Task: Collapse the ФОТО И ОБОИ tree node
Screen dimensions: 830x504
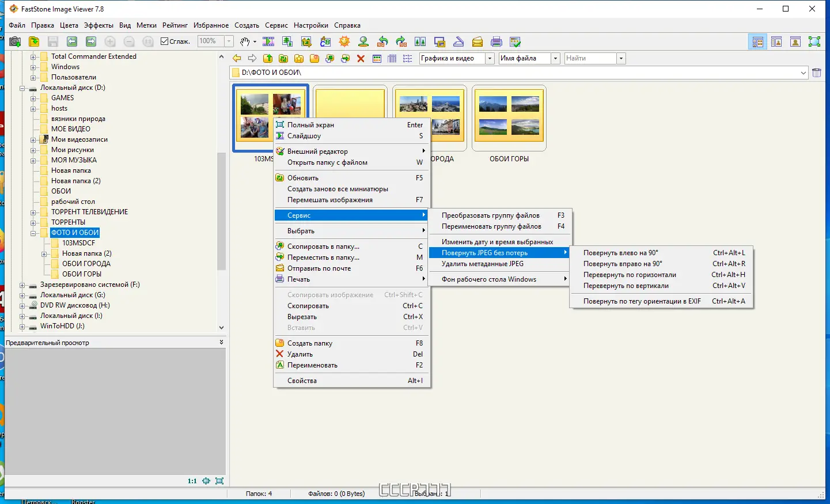Action: (x=33, y=233)
